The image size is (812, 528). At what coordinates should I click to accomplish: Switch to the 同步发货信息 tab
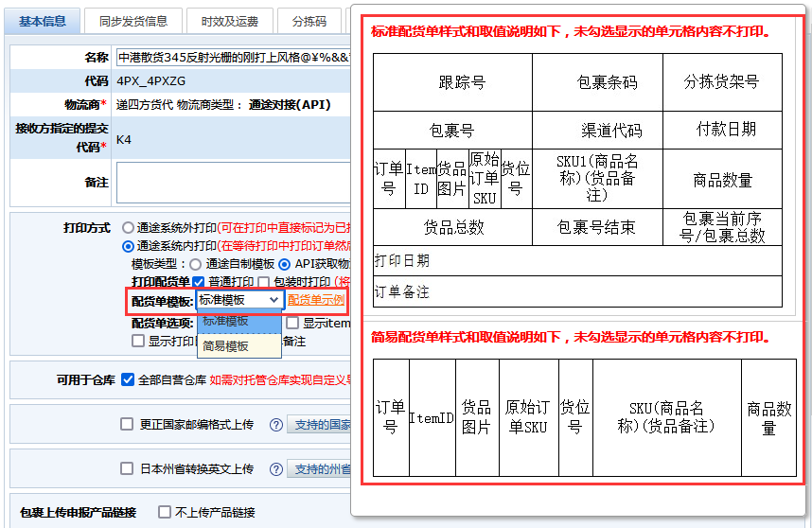[x=133, y=21]
